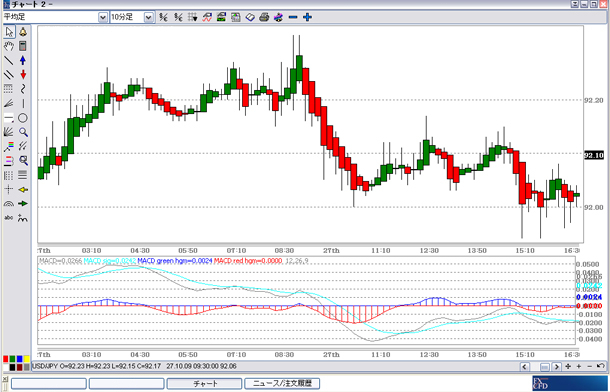Pick the circle drawing tool
Viewport: 610px width, 392px height.
[23, 118]
